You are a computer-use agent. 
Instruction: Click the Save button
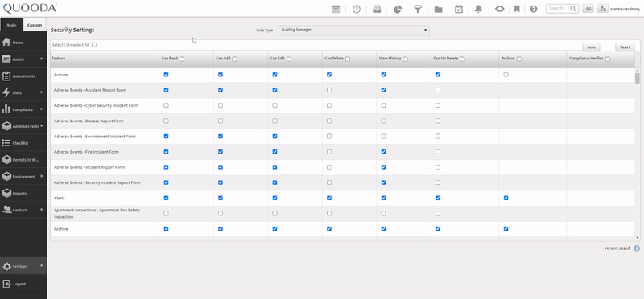click(591, 47)
